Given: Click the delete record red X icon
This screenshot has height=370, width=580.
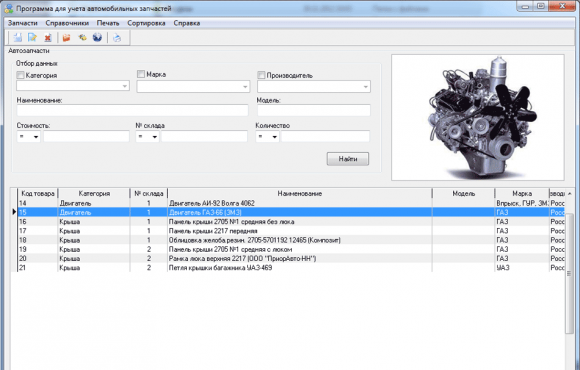Looking at the screenshot, I should [x=48, y=37].
